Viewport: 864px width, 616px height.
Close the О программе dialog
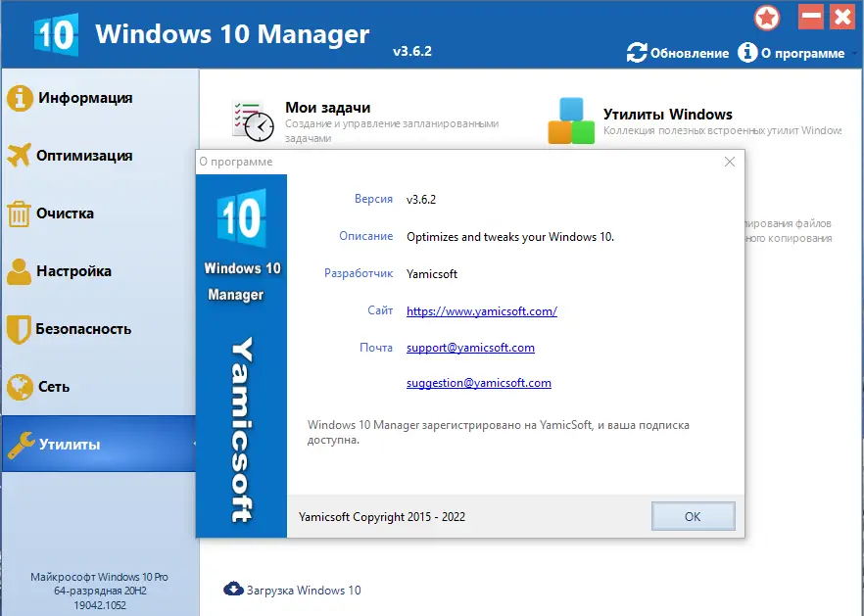pyautogui.click(x=730, y=162)
